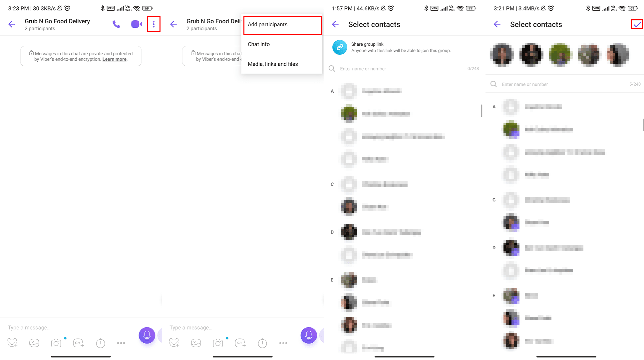Select a contact thumbnail in group list
The width and height of the screenshot is (644, 360).
tap(502, 54)
